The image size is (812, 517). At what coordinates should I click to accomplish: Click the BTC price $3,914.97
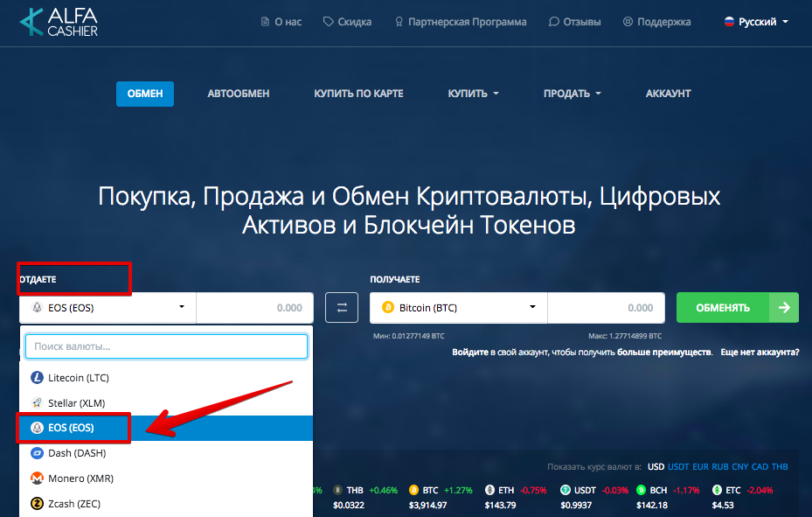427,505
